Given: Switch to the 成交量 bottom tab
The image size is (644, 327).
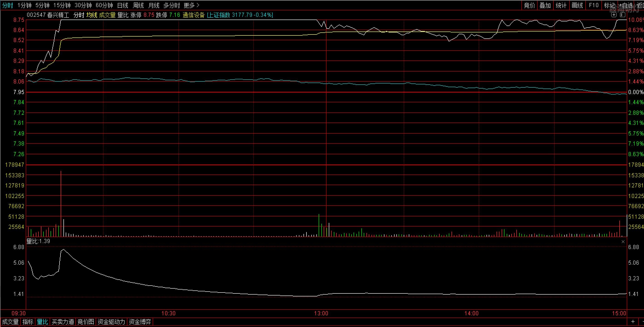Looking at the screenshot, I should [x=10, y=322].
